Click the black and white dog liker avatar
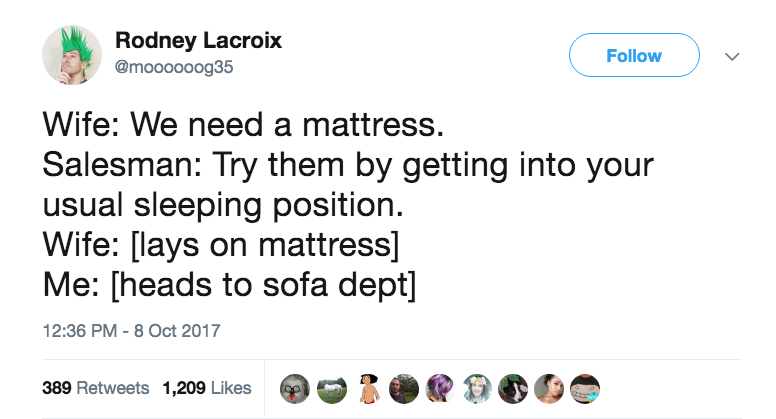This screenshot has width=776, height=419. point(514,388)
